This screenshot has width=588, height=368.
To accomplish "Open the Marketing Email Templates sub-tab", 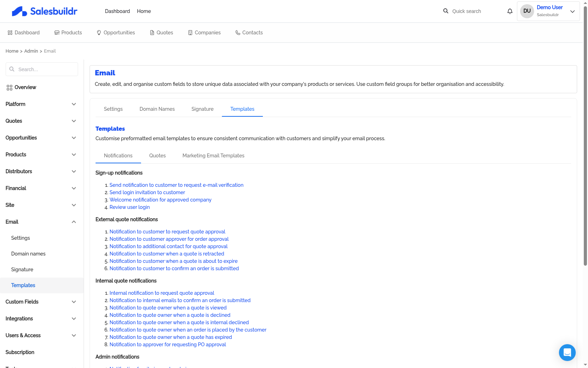I will coord(213,156).
